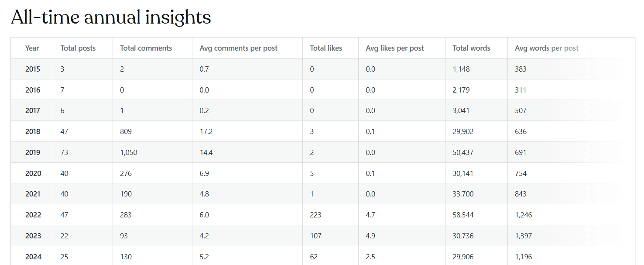This screenshot has width=644, height=265.
Task: Click the 2019 total comments value 1,050
Action: tap(129, 152)
